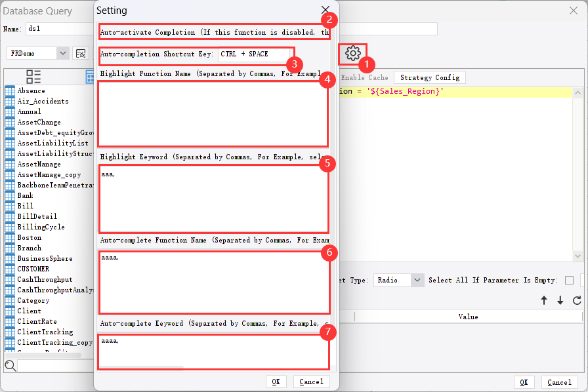This screenshot has height=392, width=588.
Task: Move parameter down with the down arrow icon
Action: pos(559,300)
